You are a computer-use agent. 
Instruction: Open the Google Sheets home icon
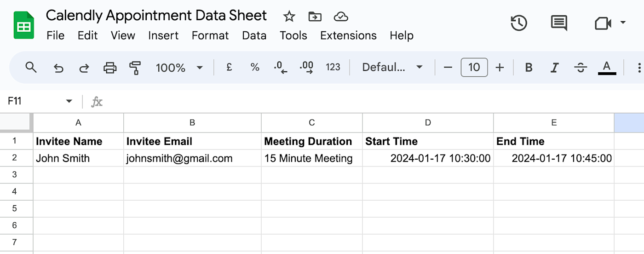pos(23,26)
